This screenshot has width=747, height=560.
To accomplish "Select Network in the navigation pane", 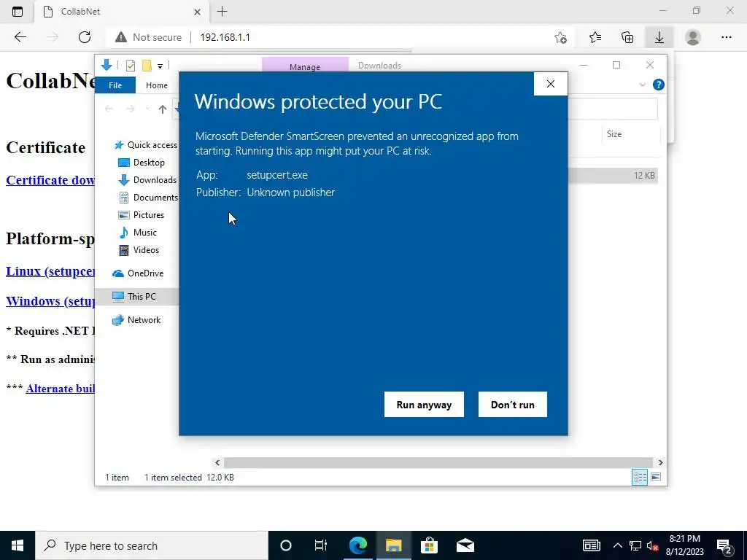I will tap(136, 320).
